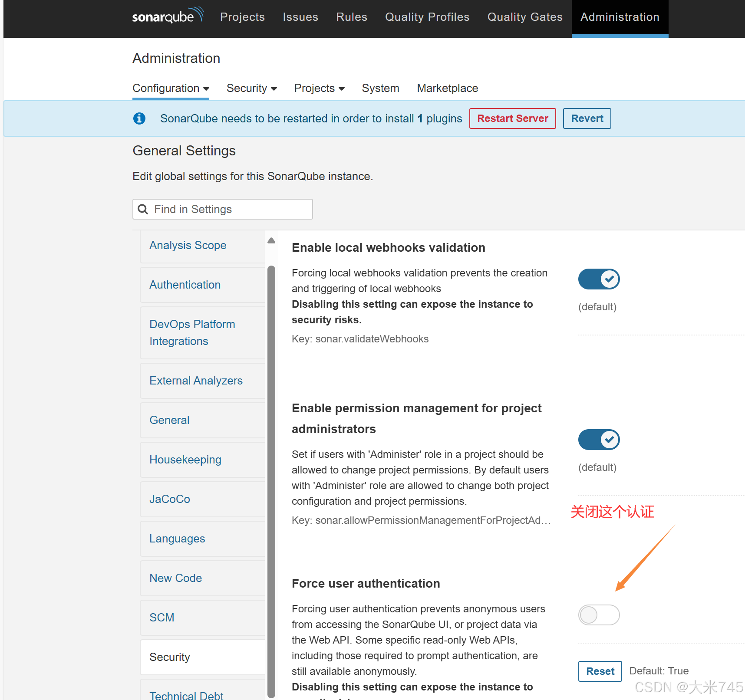
Task: Click the Force user authentication heading
Action: pyautogui.click(x=366, y=583)
